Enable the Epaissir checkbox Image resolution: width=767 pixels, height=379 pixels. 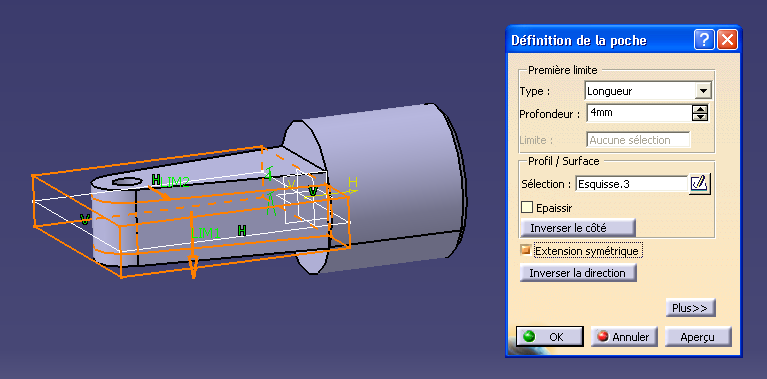pyautogui.click(x=527, y=207)
